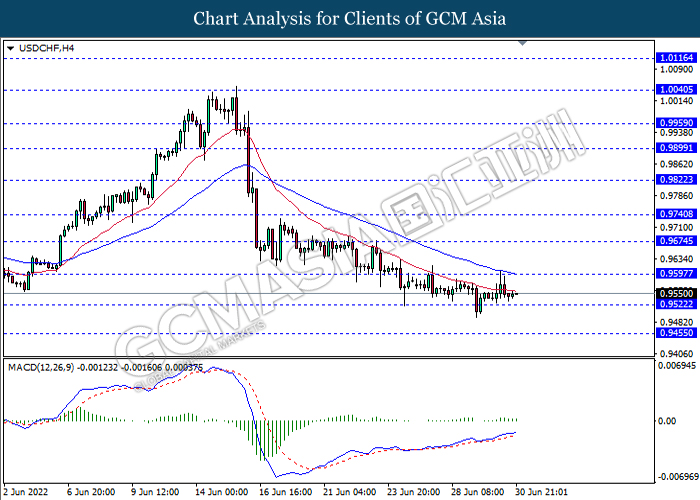Select the 23 Jun 20:00 time label

coord(414,492)
